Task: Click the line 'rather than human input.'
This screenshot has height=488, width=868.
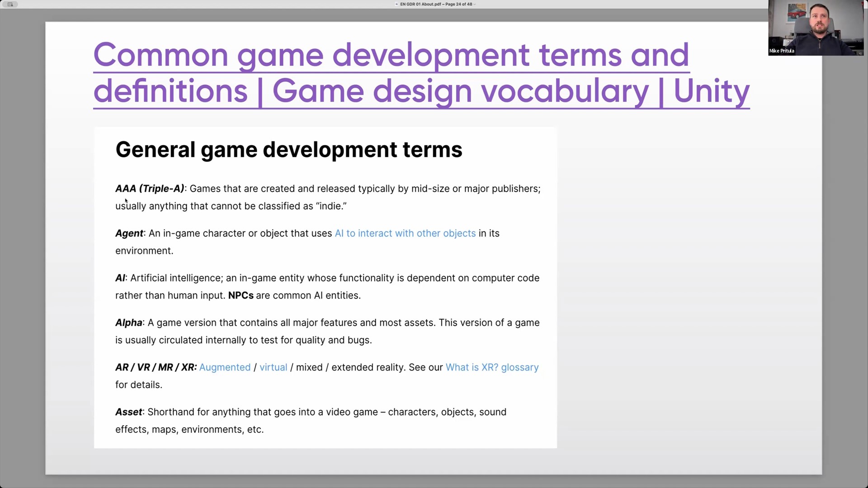Action: 170,296
